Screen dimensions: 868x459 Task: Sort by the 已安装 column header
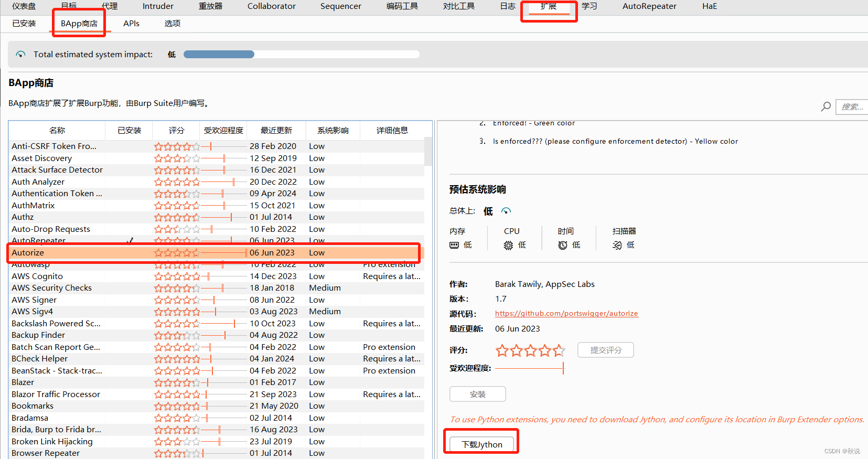pos(129,130)
